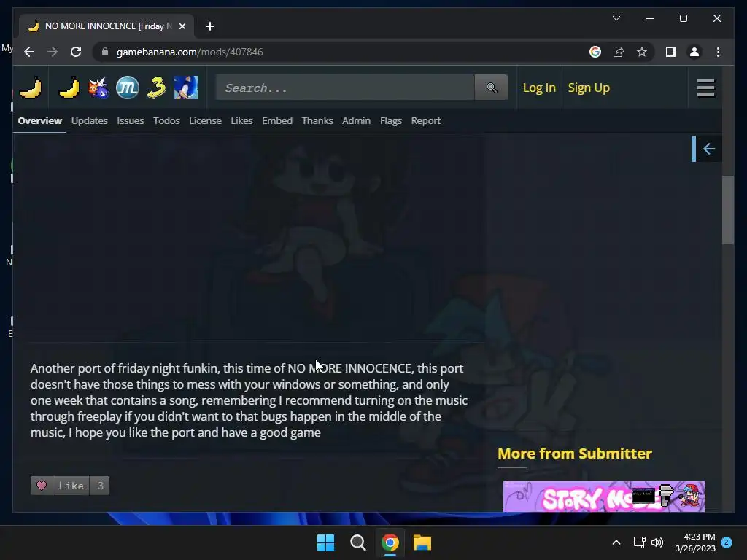Toggle Chrome side panel icon
Viewport: 747px width, 560px height.
point(671,52)
